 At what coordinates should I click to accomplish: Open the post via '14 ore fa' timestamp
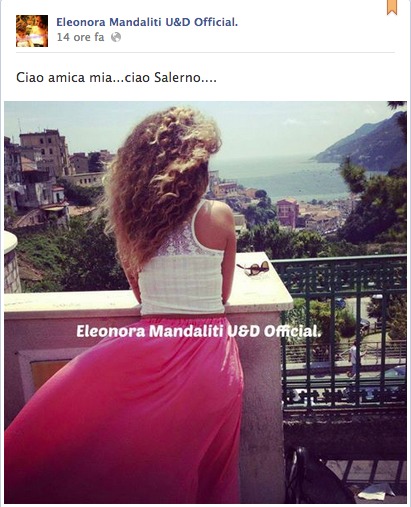pos(80,37)
